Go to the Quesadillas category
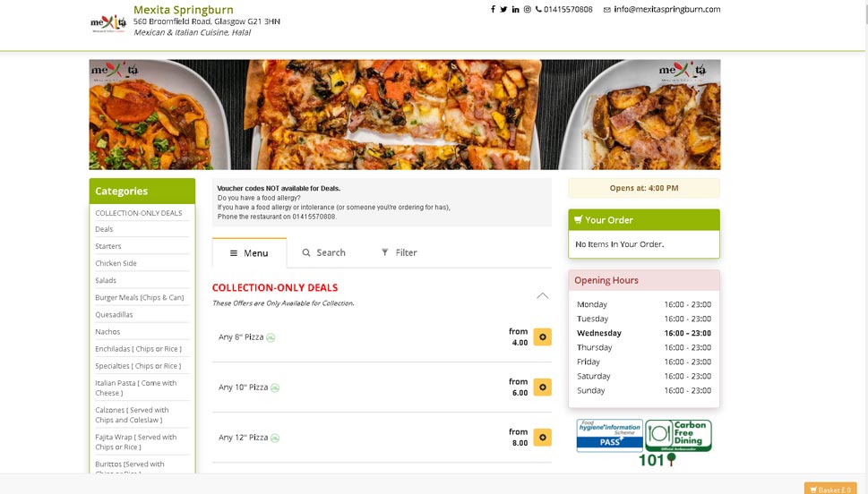 (114, 315)
